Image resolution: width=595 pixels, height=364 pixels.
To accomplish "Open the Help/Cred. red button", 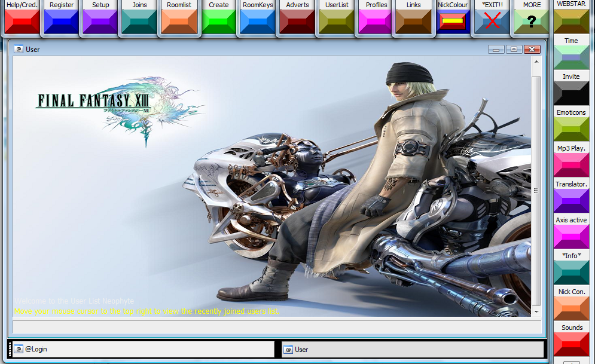I will (22, 22).
